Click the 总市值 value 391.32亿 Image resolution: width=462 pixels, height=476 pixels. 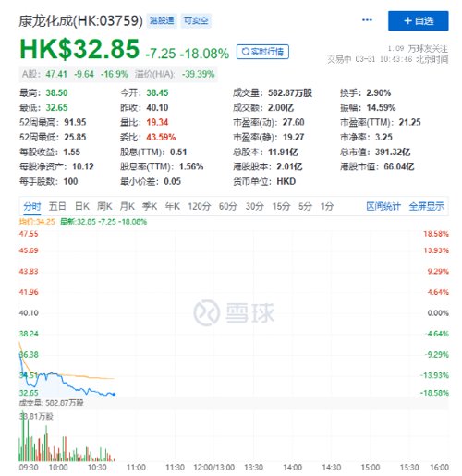[393, 152]
